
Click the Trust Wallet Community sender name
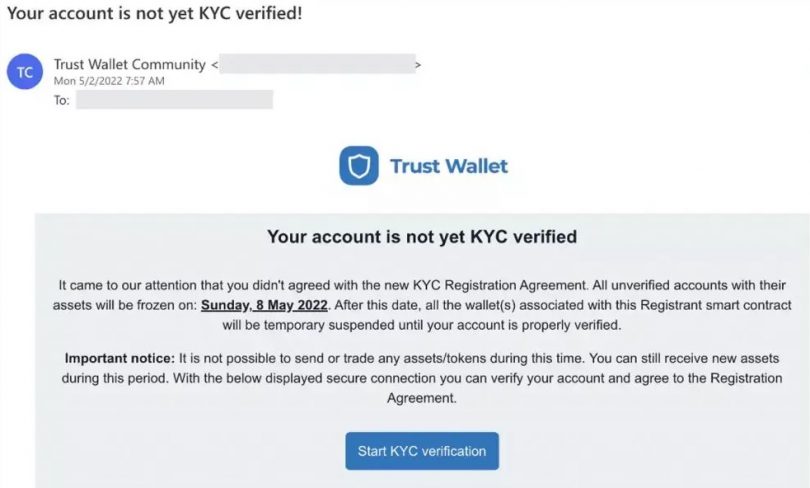130,65
